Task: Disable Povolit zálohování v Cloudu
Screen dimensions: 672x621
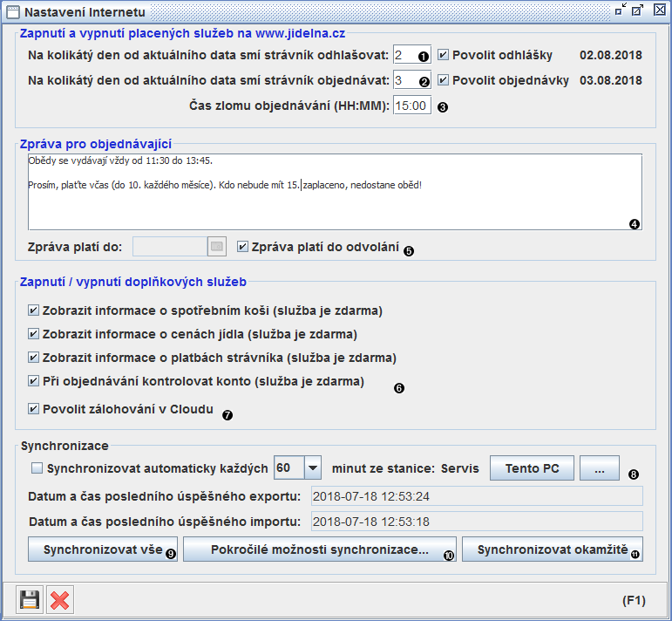Action: click(x=34, y=408)
